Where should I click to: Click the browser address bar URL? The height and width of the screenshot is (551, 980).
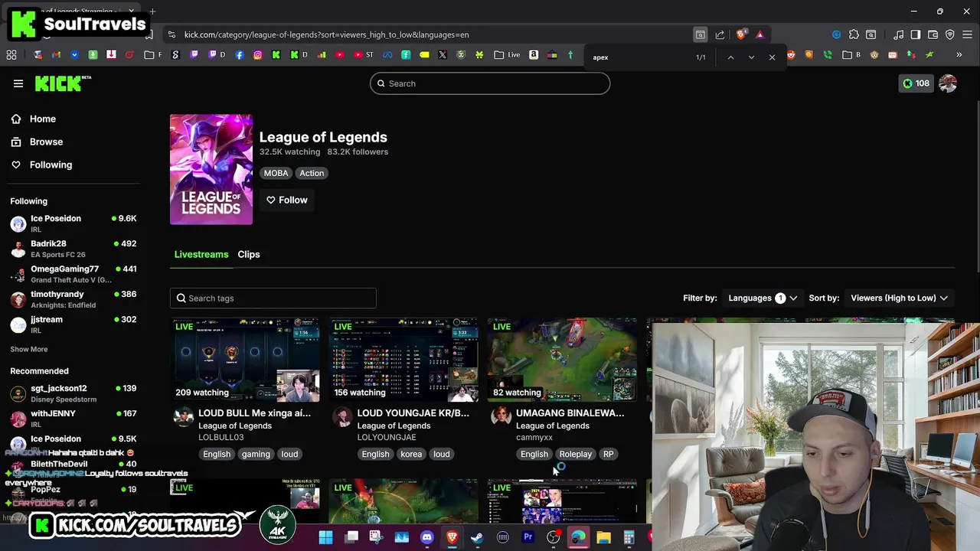coord(326,34)
